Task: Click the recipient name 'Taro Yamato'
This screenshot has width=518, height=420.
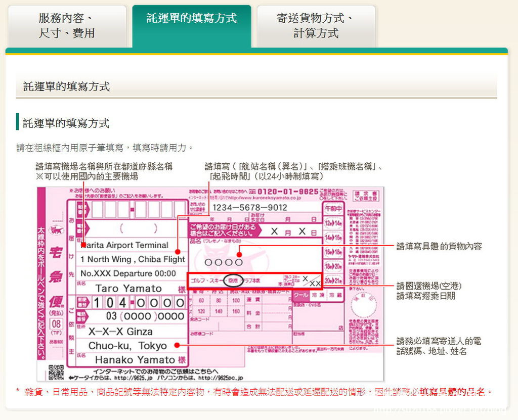Action: [128, 288]
